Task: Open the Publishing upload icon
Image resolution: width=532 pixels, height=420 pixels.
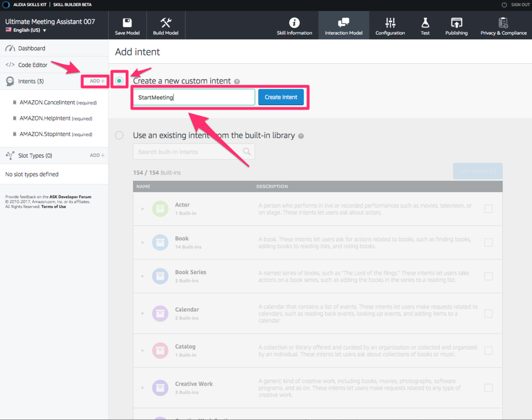Action: pyautogui.click(x=456, y=23)
